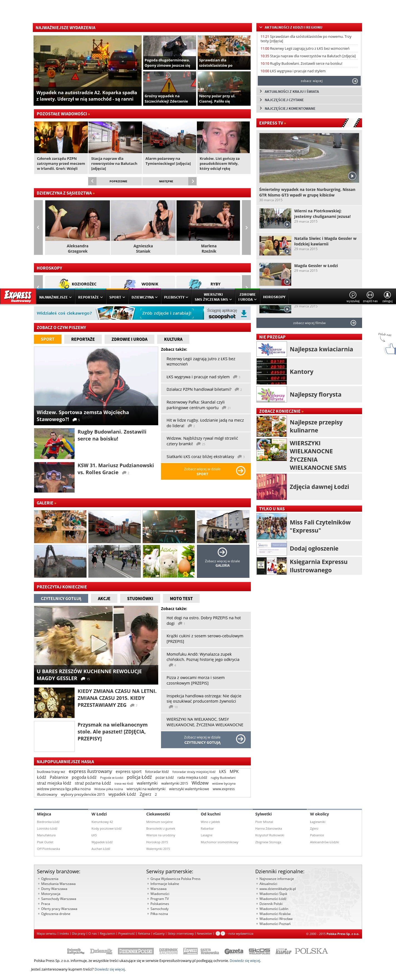Click zobacz więcej filmów button
Screen dimensions: 396x980
click(309, 323)
